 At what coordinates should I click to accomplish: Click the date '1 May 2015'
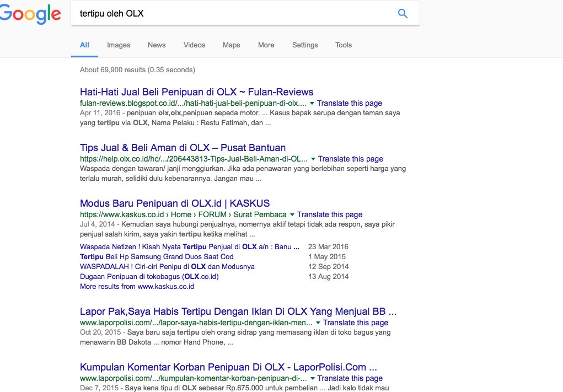[327, 257]
